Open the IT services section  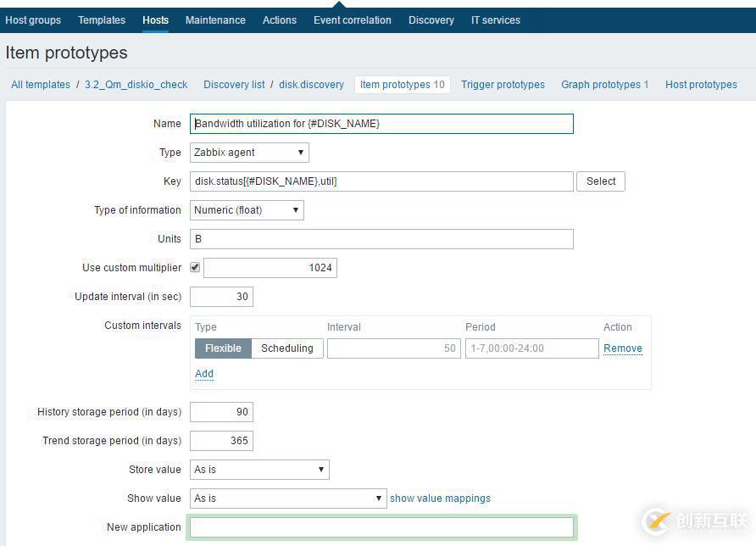tap(496, 20)
